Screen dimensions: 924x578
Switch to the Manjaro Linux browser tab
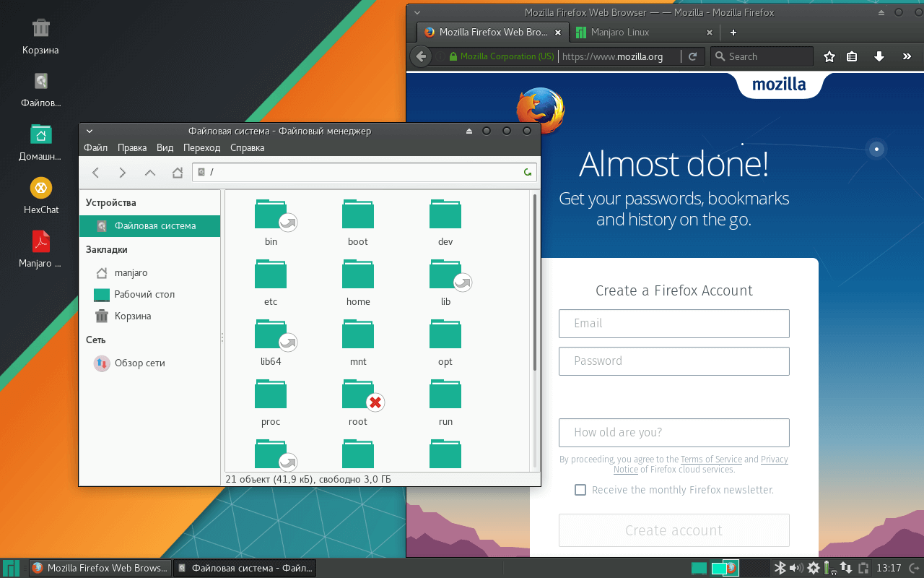[x=641, y=32]
